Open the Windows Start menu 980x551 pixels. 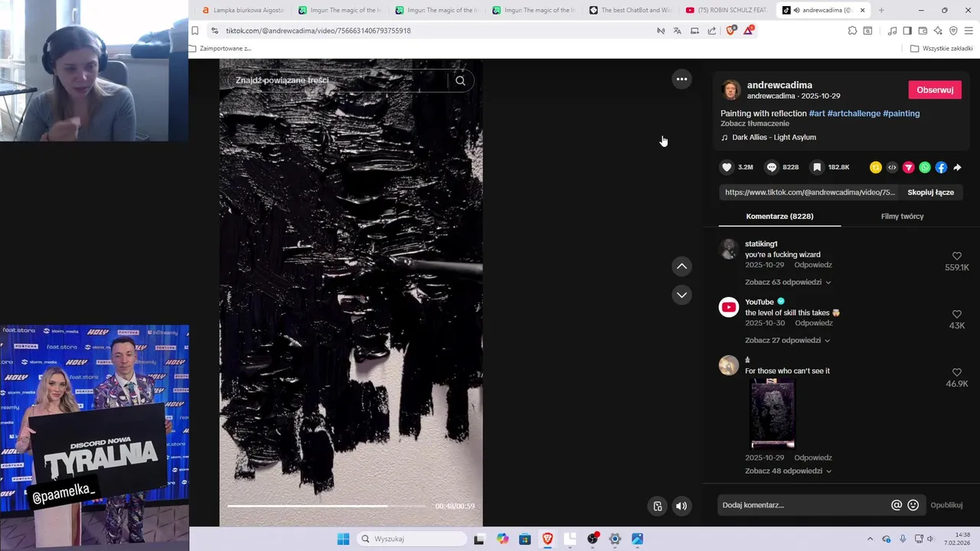[343, 539]
